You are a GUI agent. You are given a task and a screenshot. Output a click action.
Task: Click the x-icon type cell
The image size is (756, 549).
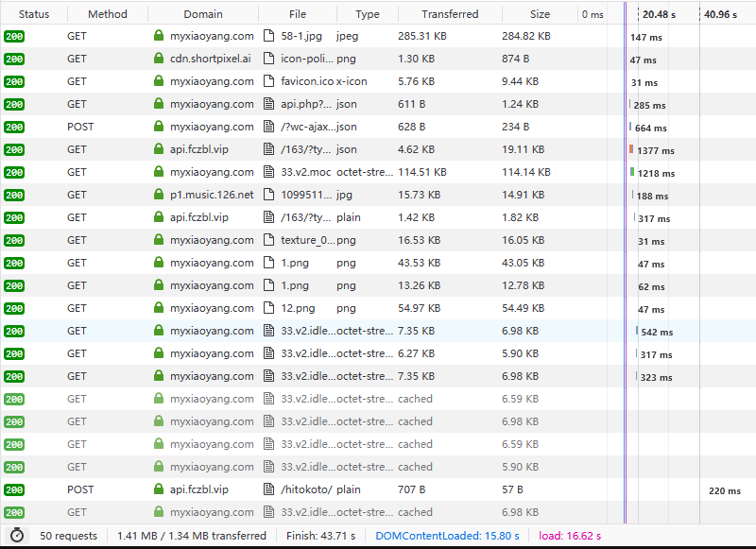pyautogui.click(x=352, y=81)
